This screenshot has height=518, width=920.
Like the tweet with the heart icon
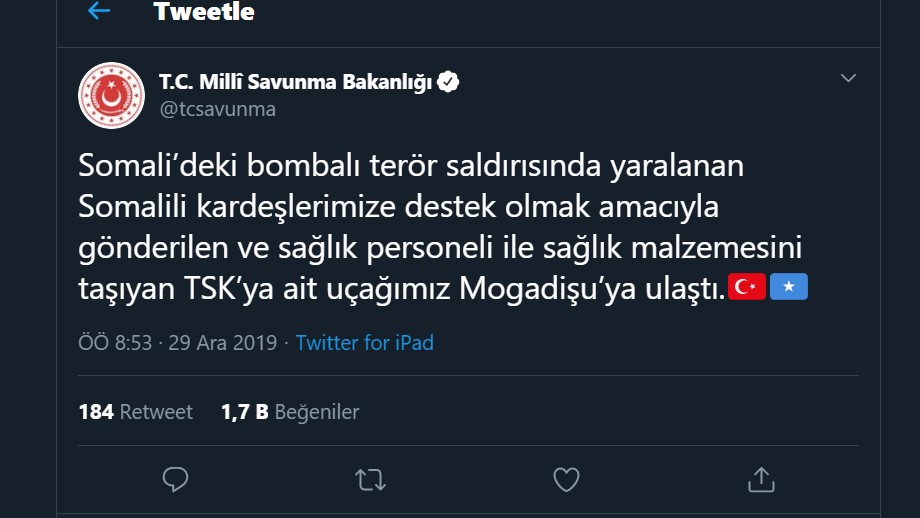pos(566,479)
